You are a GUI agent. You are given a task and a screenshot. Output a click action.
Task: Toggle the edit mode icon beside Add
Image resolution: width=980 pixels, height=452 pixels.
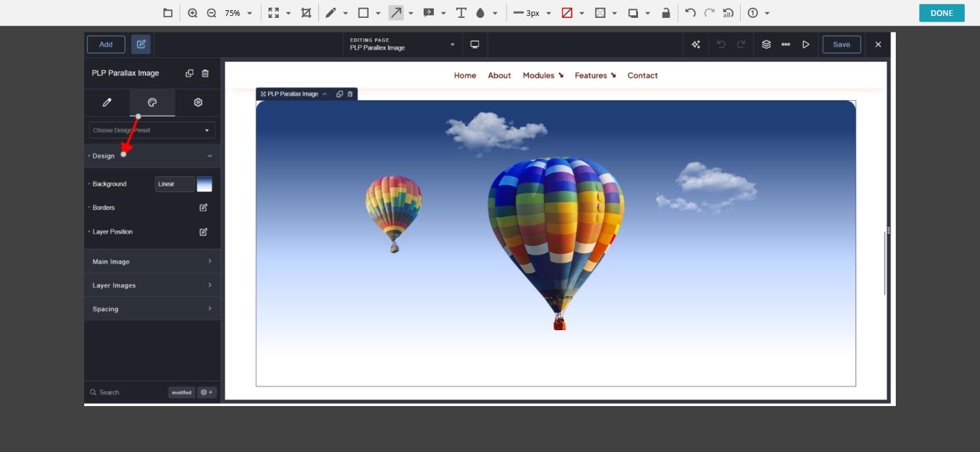click(x=141, y=44)
